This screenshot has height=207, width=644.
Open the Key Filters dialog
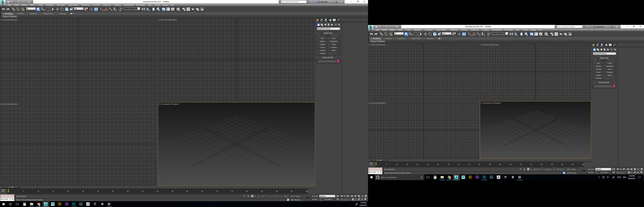tap(329, 200)
